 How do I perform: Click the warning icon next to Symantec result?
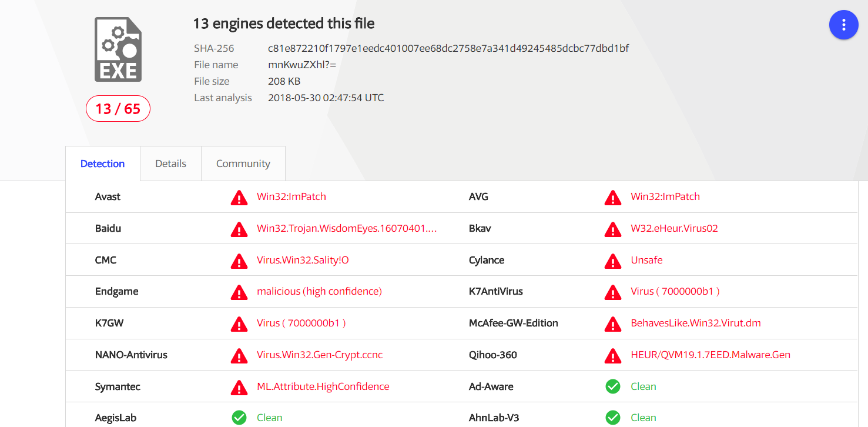click(239, 387)
